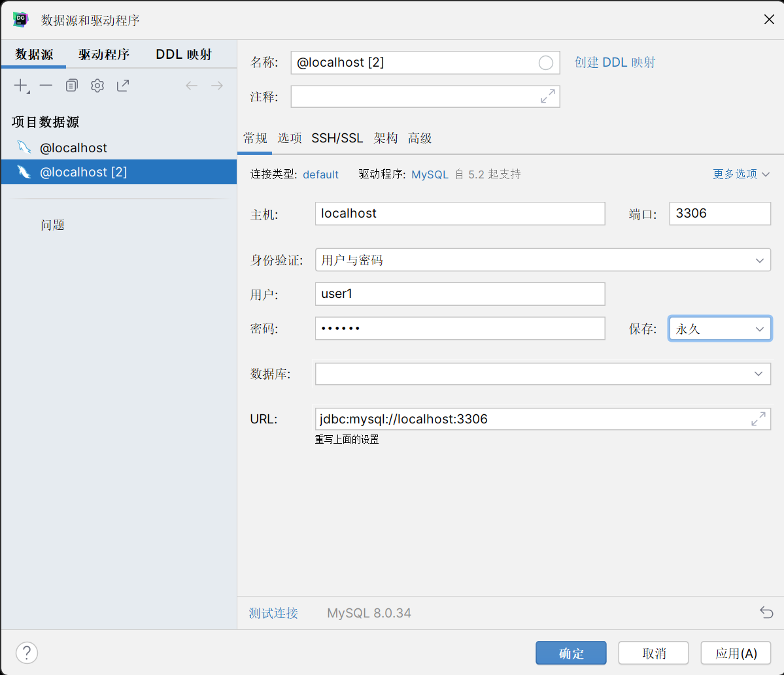Navigate back with left arrow icon
Viewport: 784px width, 675px height.
pos(192,86)
